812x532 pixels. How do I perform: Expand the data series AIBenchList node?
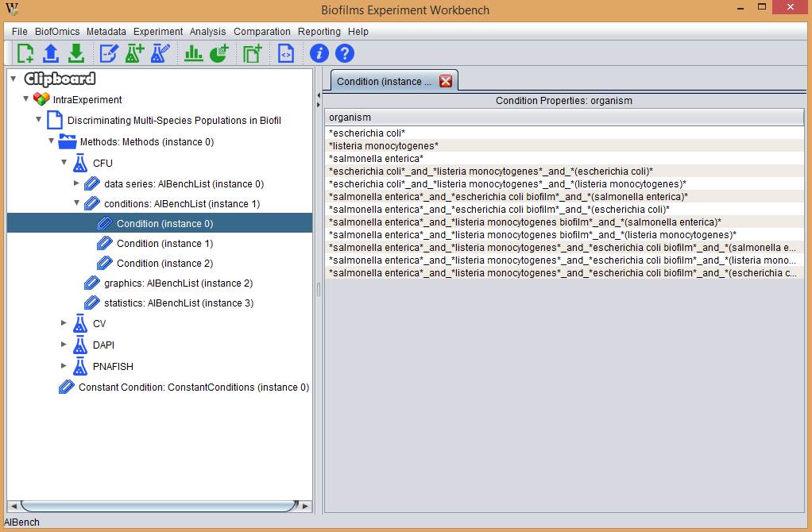pos(76,183)
